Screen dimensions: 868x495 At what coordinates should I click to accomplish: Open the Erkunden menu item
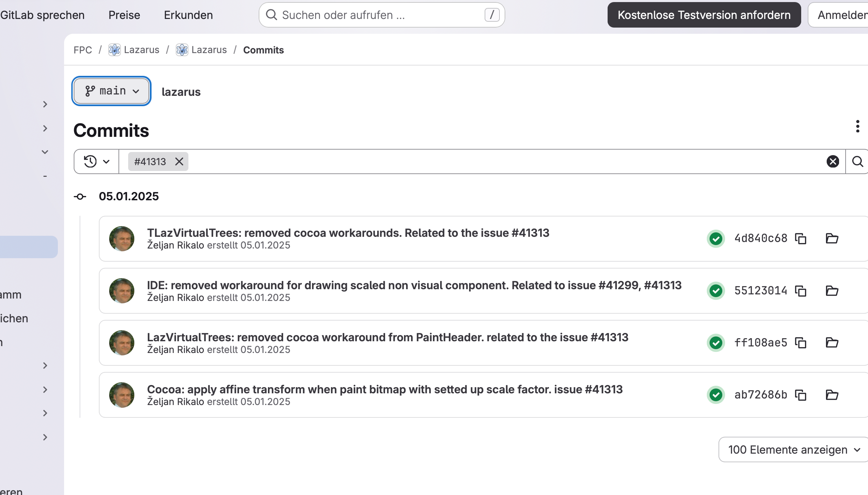188,15
